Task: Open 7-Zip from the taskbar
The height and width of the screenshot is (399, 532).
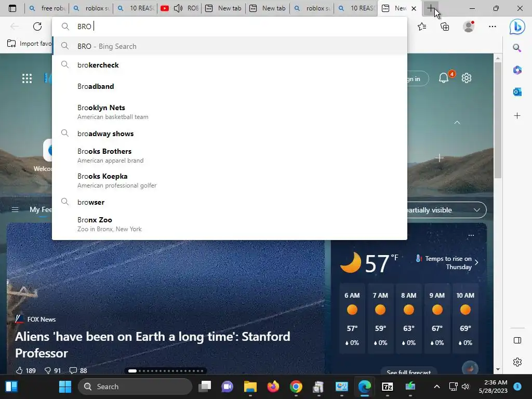Action: pos(387,387)
